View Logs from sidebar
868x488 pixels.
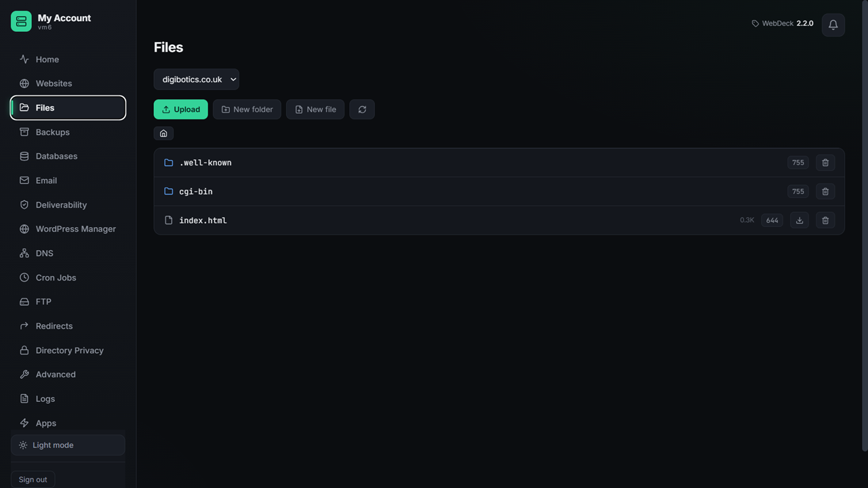pos(68,399)
